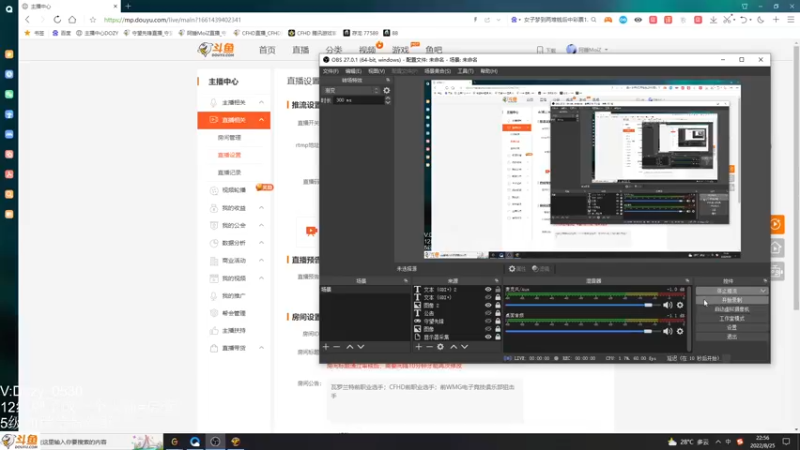Lock the 显示器采集 source

pyautogui.click(x=498, y=337)
